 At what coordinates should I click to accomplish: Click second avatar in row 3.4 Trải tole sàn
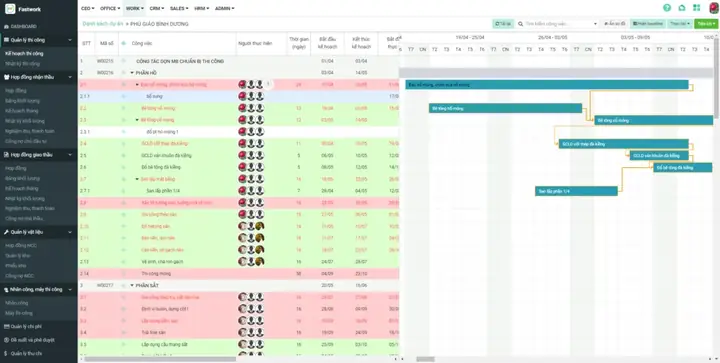coord(251,332)
